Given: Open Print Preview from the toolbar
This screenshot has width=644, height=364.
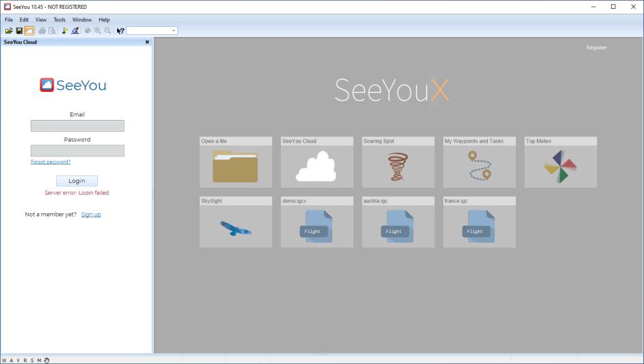Looking at the screenshot, I should coord(52,31).
